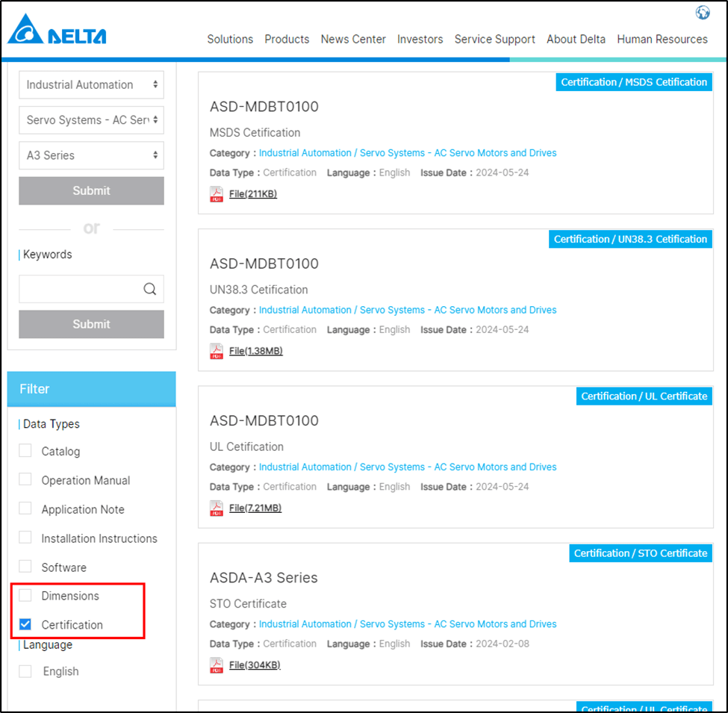Click the Delta logo
728x713 pixels.
[57, 31]
